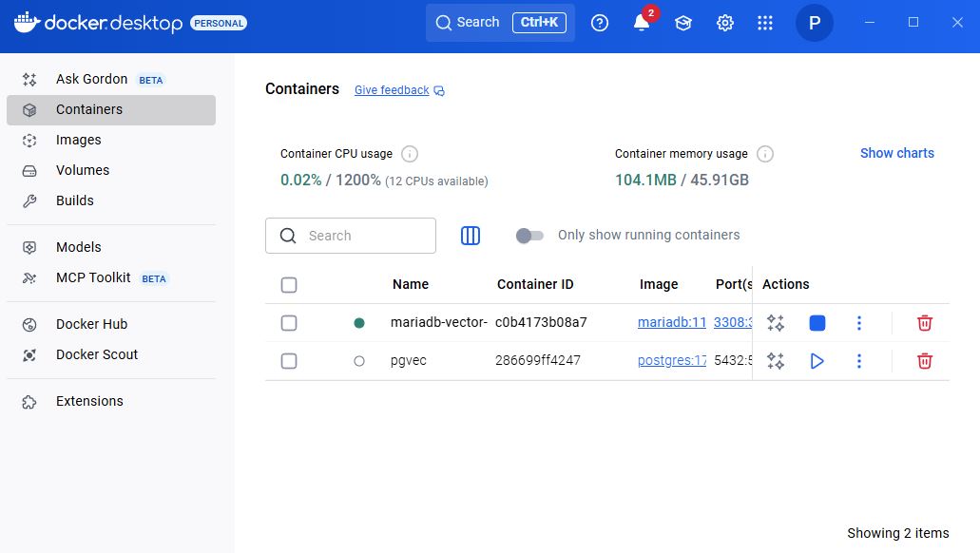
Task: Delete the pgvec container
Action: click(x=924, y=361)
